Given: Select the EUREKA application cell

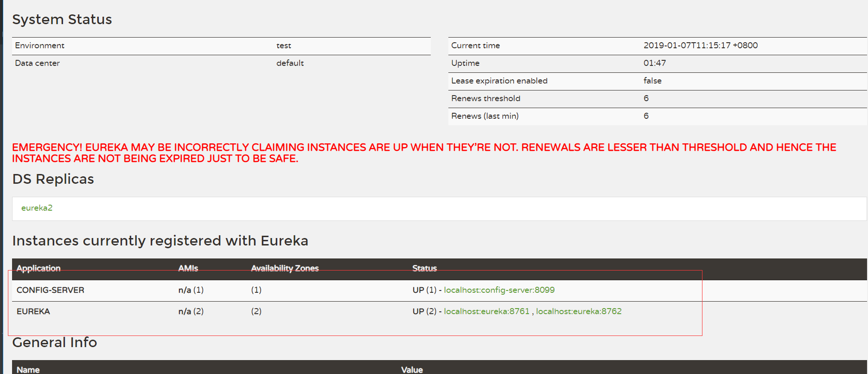Looking at the screenshot, I should (33, 311).
